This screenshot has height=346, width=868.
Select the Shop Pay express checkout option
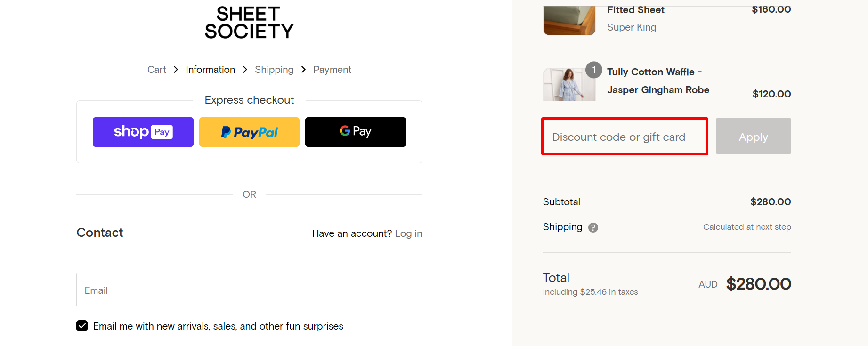tap(143, 132)
